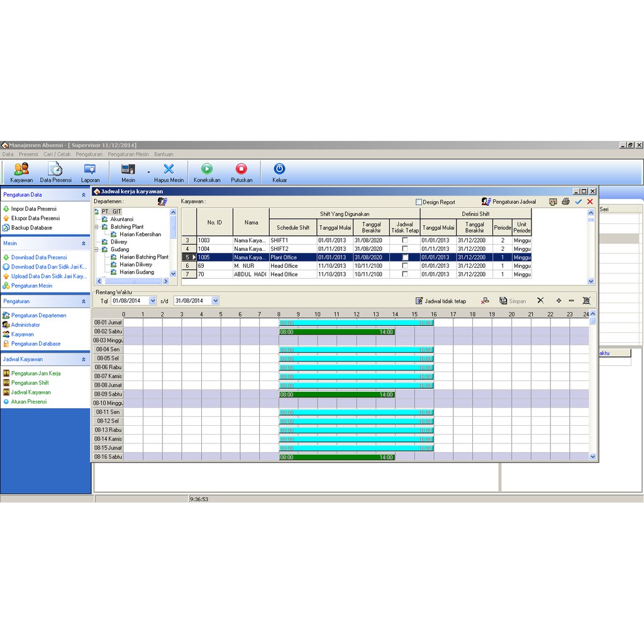Open the Pengaturan Departemen link
This screenshot has height=644, width=644.
(x=38, y=316)
